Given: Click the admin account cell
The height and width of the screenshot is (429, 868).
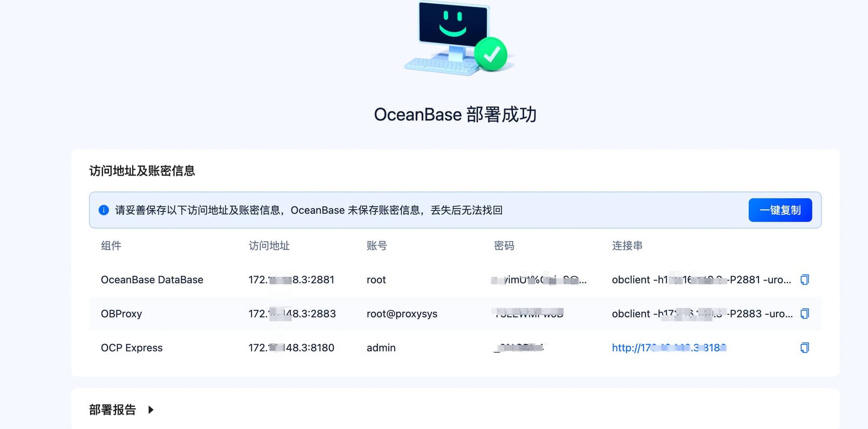Looking at the screenshot, I should click(x=381, y=348).
